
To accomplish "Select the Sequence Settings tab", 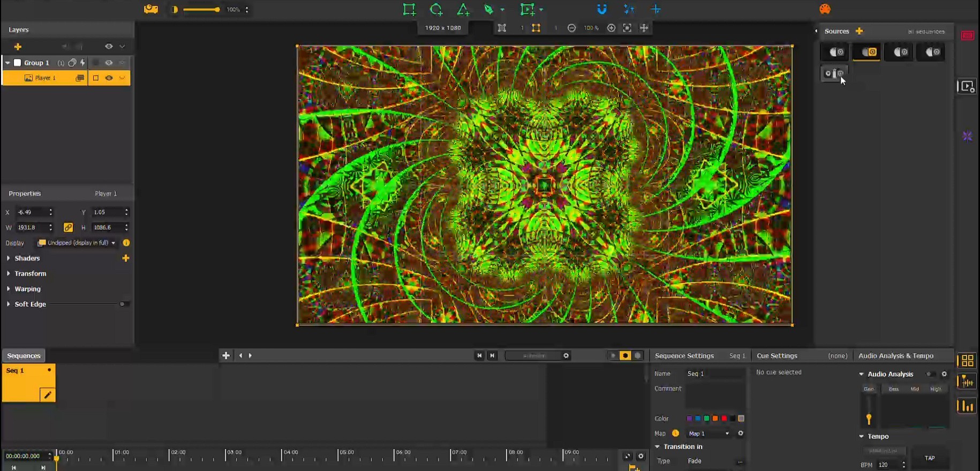I will [x=684, y=355].
